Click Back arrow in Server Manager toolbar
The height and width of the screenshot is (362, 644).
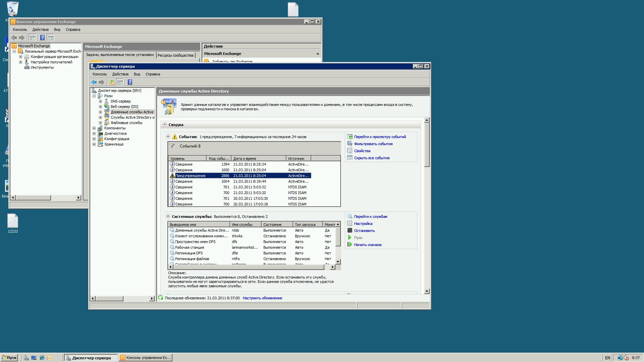point(94,82)
